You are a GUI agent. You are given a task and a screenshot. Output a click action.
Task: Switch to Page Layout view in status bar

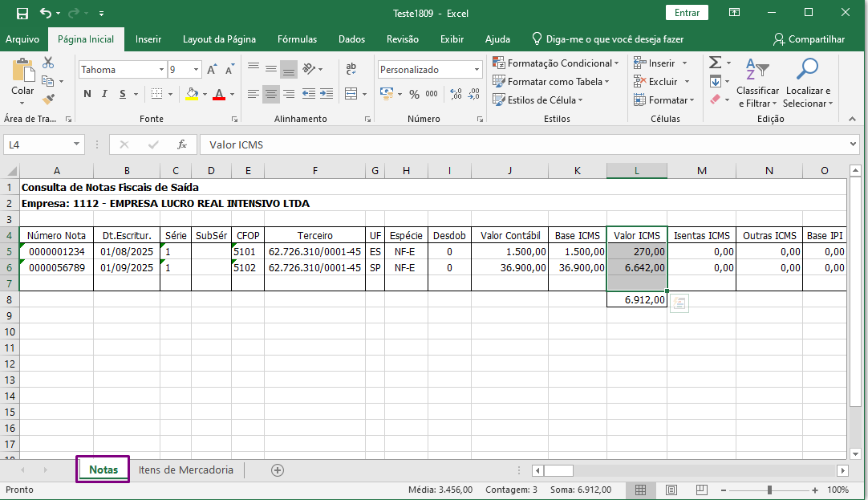tap(671, 490)
